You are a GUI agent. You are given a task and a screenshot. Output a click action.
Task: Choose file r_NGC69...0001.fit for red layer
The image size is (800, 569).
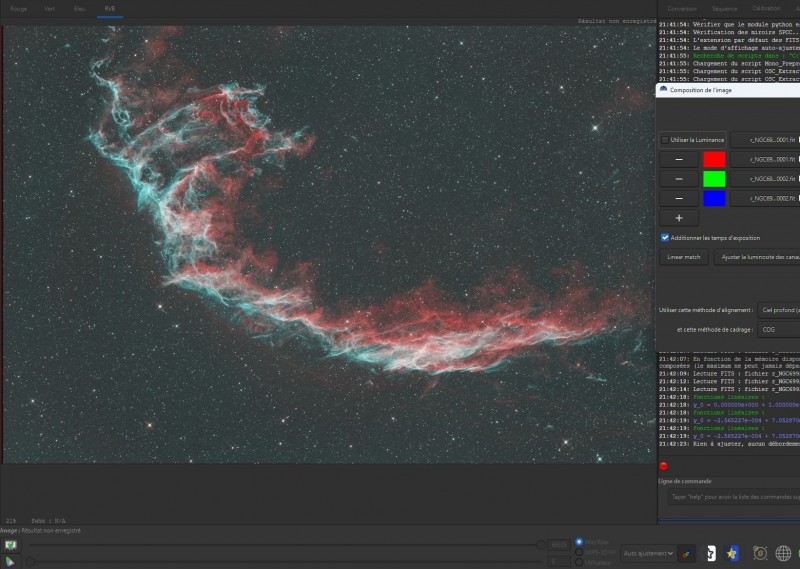coord(765,160)
